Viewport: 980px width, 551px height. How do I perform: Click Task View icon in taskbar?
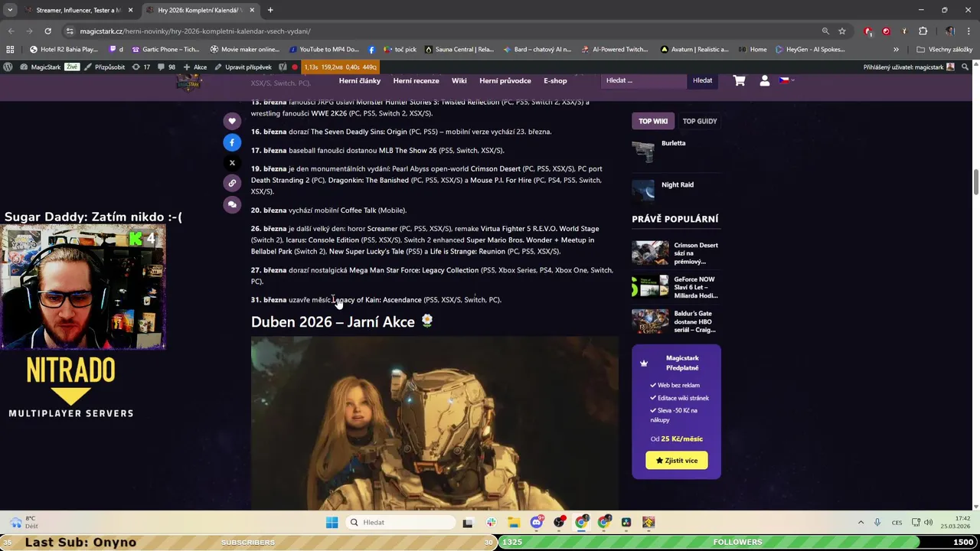[x=468, y=523]
